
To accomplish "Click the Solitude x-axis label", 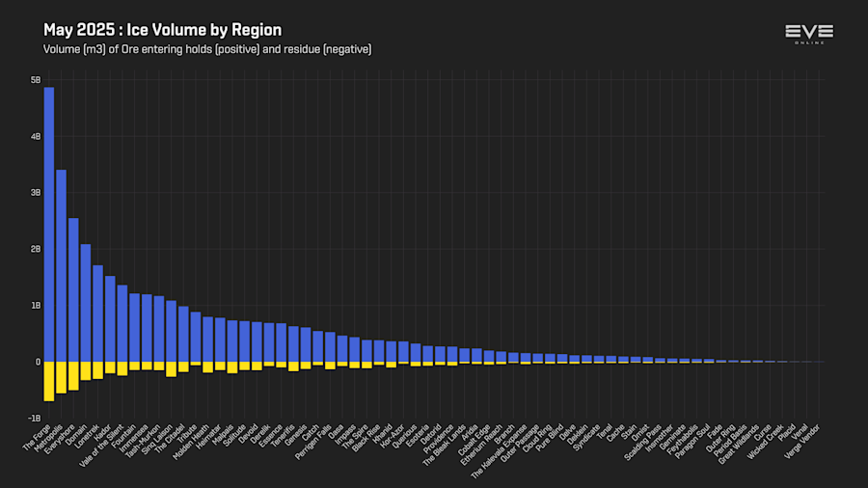I will (x=234, y=436).
